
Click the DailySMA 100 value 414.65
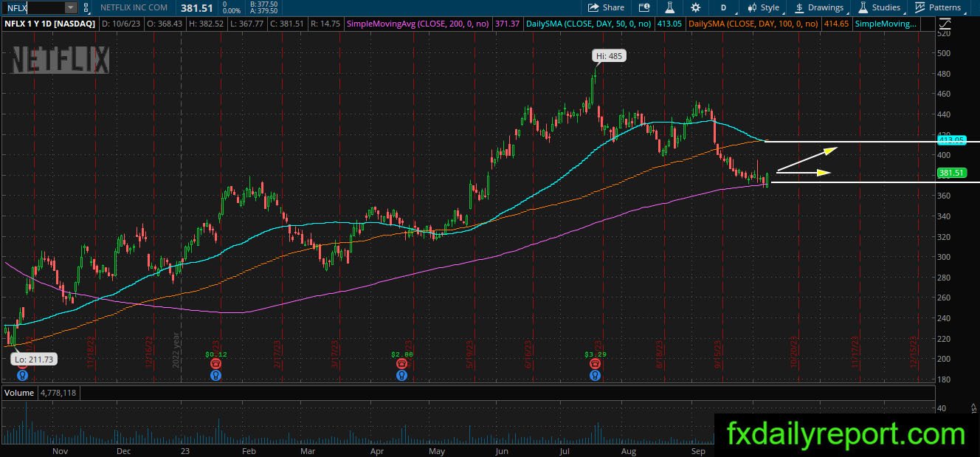tap(836, 24)
